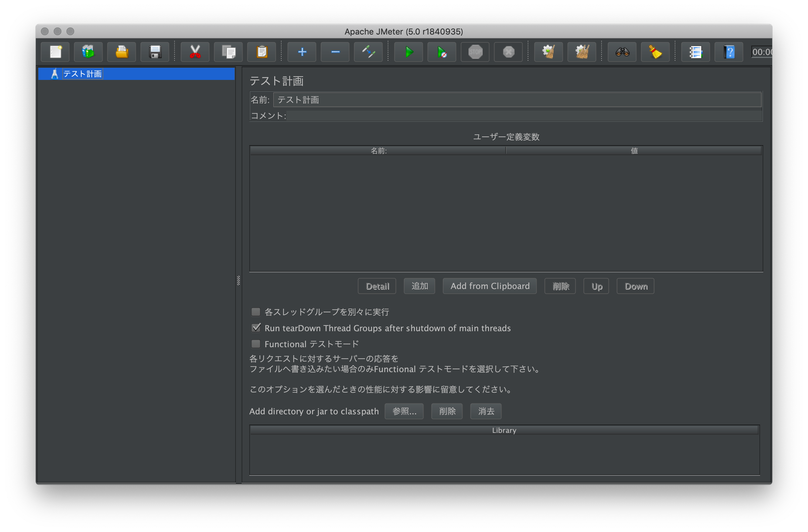Open the search (binoculars) tool
808x532 pixels.
tap(622, 51)
